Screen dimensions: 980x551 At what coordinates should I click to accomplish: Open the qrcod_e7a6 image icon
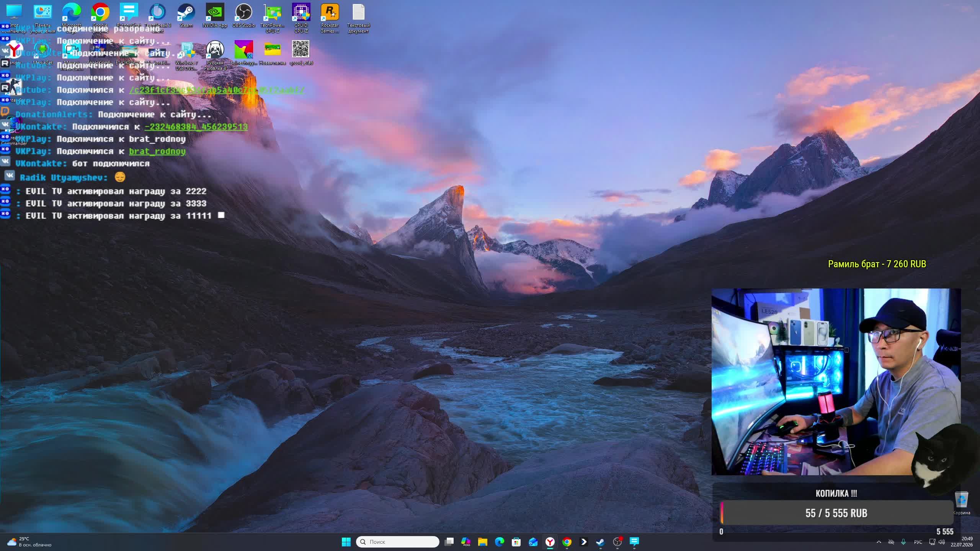click(301, 52)
